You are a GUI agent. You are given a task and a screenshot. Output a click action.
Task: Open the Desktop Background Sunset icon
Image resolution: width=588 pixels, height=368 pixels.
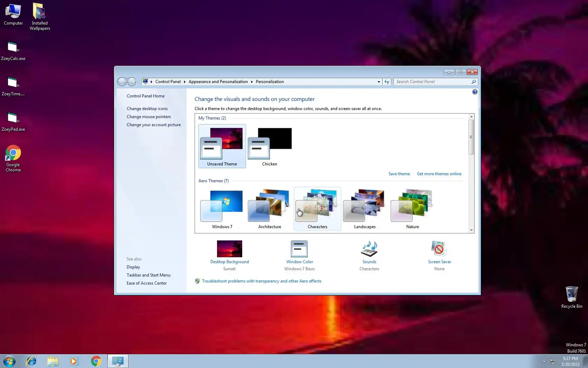(230, 249)
